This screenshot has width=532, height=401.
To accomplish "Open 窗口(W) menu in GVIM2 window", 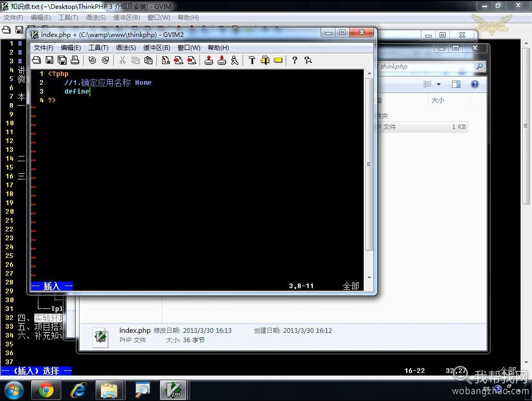I will tap(189, 47).
